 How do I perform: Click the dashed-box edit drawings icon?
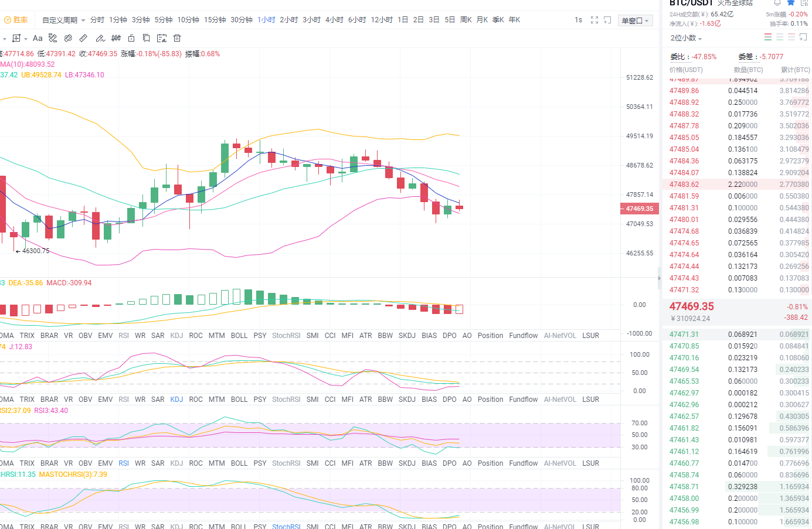click(x=162, y=38)
